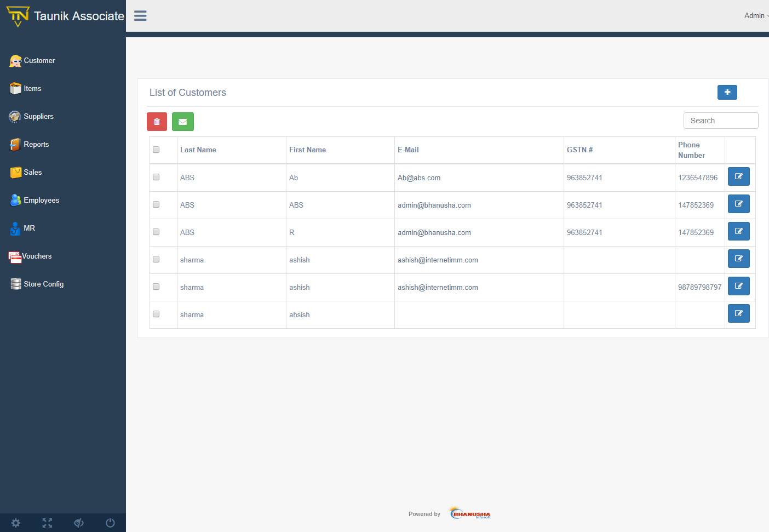Image resolution: width=769 pixels, height=532 pixels.
Task: Open settings gear in bottom toolbar
Action: click(x=15, y=523)
